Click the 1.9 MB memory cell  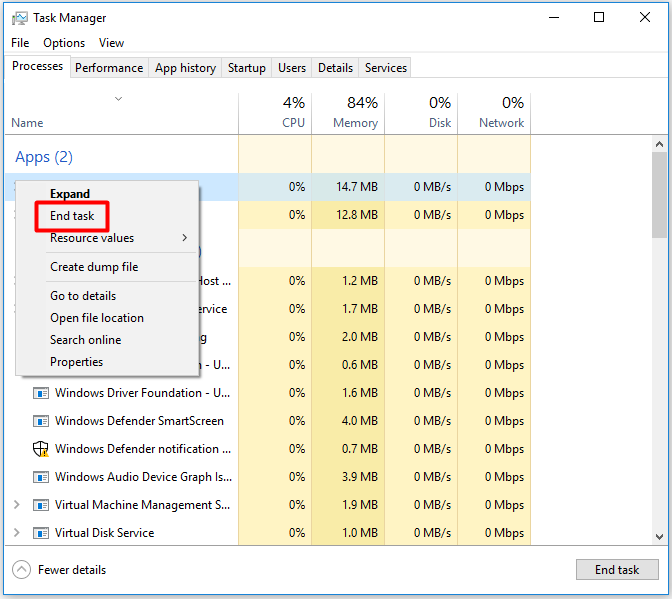348,505
